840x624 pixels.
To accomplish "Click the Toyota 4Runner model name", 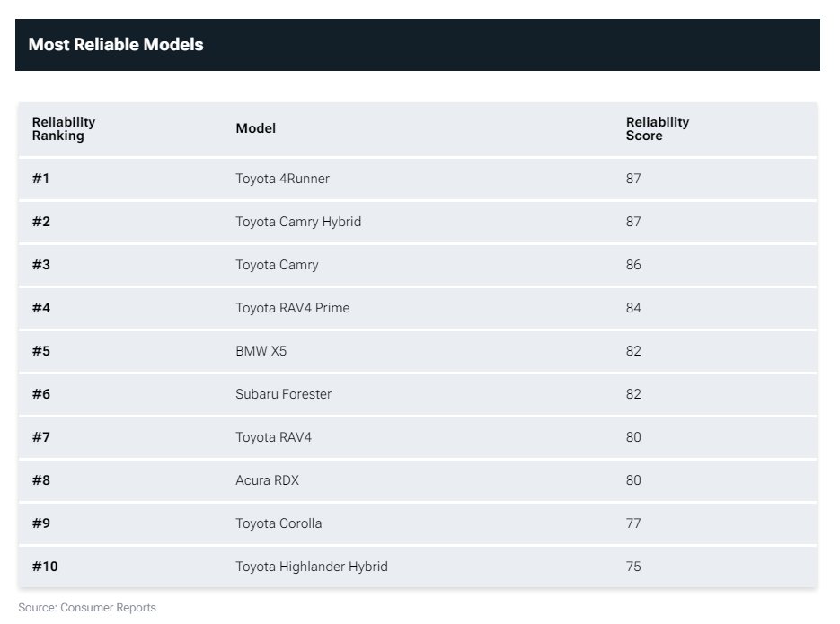I will (x=282, y=179).
